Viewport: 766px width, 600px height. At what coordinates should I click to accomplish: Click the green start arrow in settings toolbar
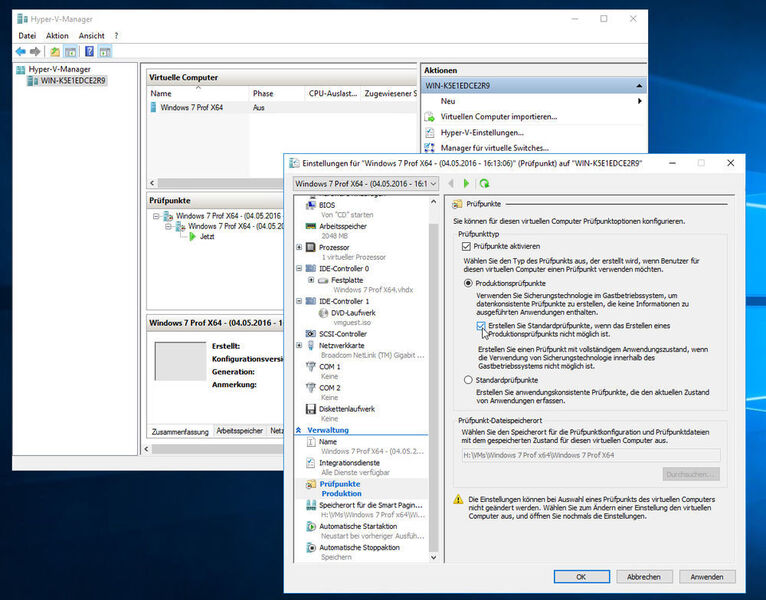click(x=466, y=183)
